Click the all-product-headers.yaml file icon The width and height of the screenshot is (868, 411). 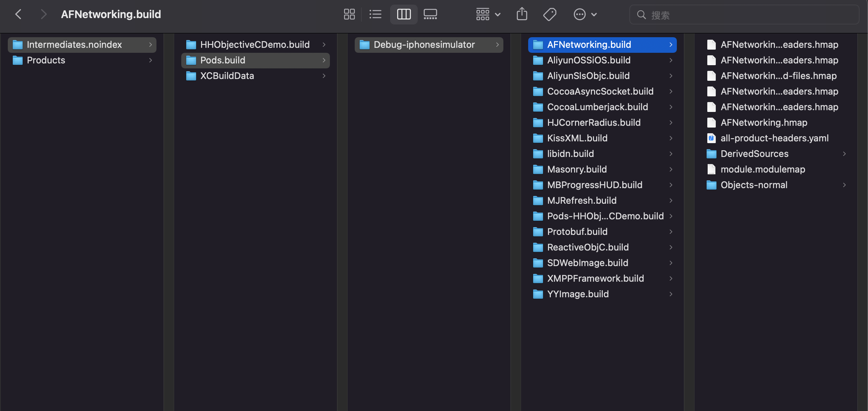[711, 138]
